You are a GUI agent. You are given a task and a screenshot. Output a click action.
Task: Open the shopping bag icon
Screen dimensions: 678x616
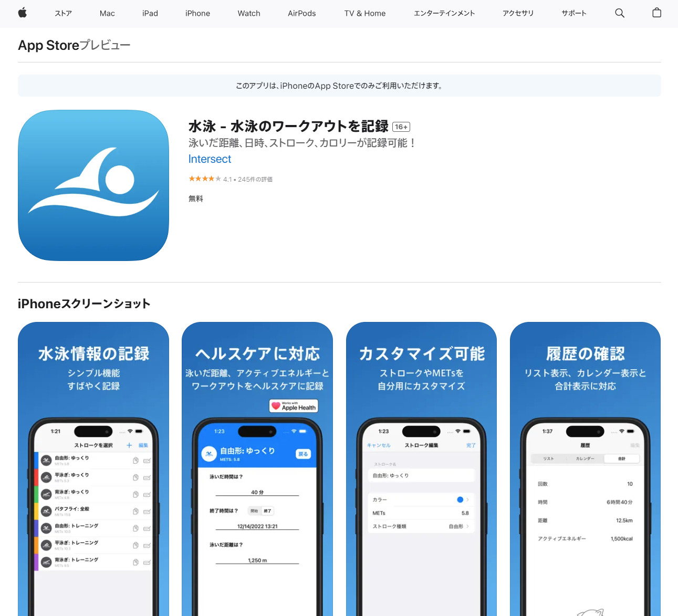[x=656, y=13]
